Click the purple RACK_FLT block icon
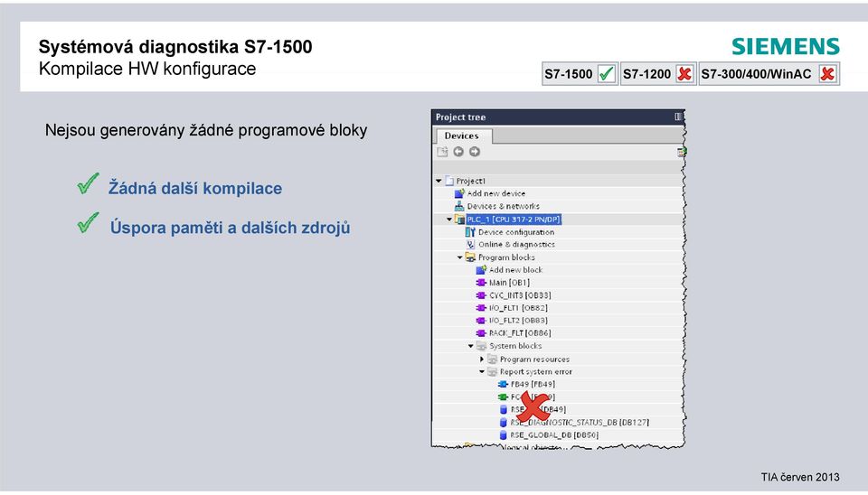The image size is (868, 495). coord(481,333)
